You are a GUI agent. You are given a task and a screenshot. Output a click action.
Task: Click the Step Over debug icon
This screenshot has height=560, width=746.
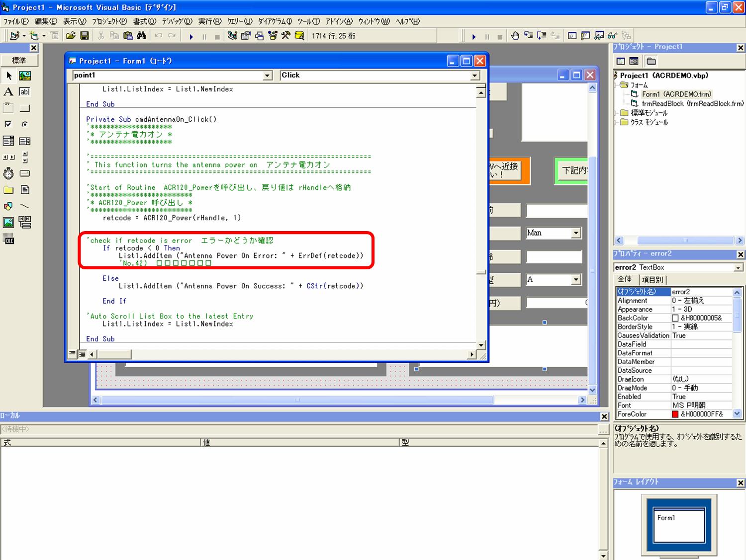click(x=542, y=36)
